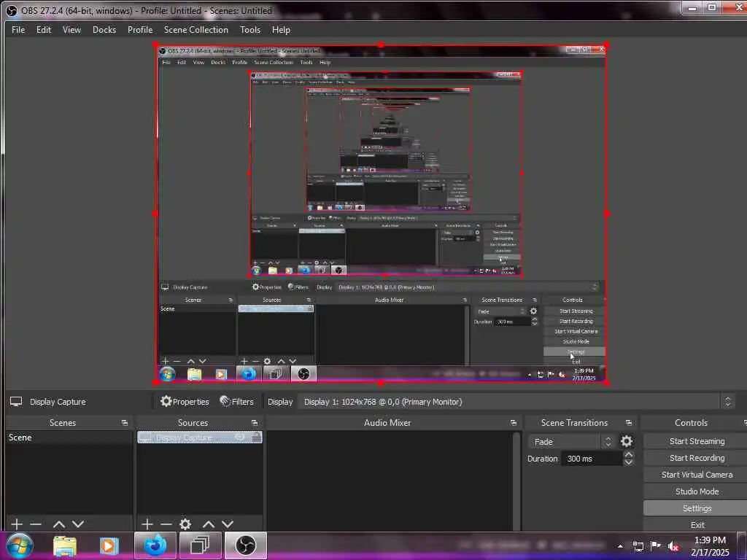
Task: Move the scene down in the Scenes list
Action: pos(78,524)
